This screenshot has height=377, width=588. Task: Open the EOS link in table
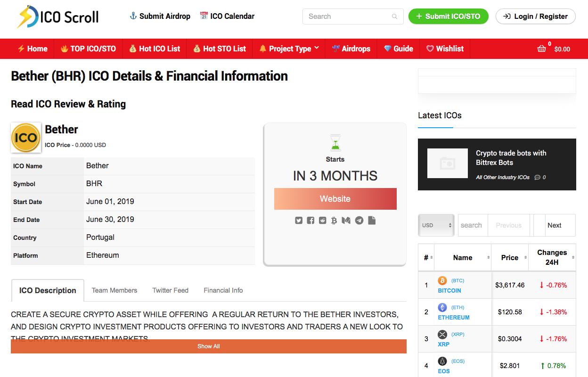(444, 371)
